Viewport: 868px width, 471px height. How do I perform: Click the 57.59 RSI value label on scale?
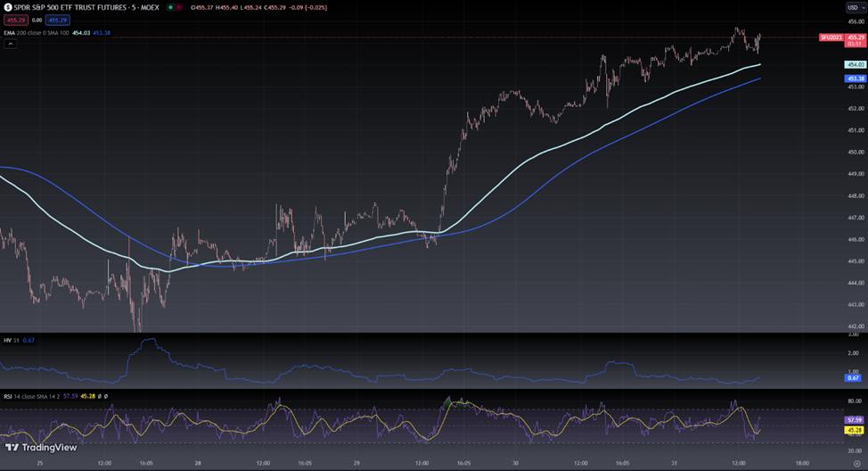point(854,420)
